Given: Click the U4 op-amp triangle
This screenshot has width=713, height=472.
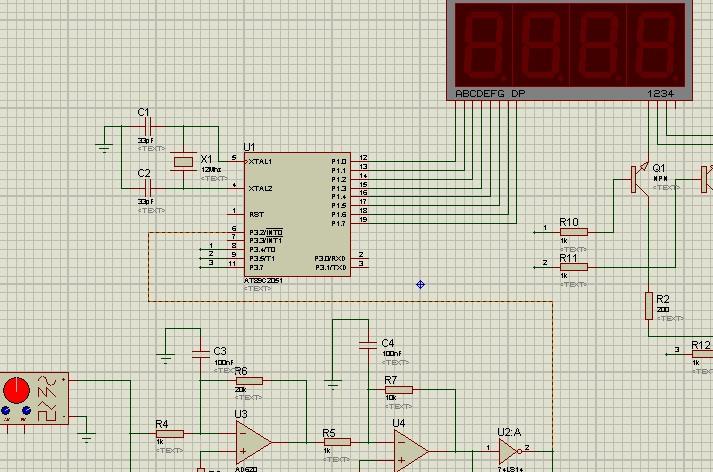Looking at the screenshot, I should pos(411,451).
